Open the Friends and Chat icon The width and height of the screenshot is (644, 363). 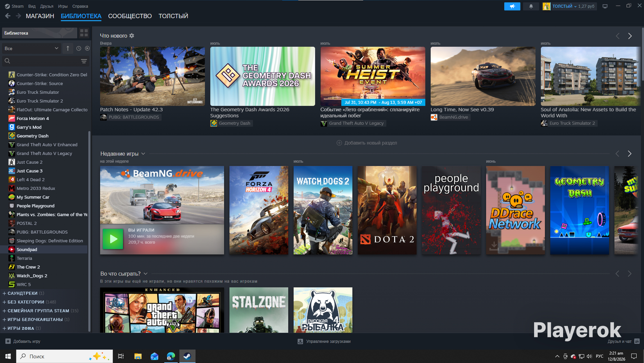[637, 341]
